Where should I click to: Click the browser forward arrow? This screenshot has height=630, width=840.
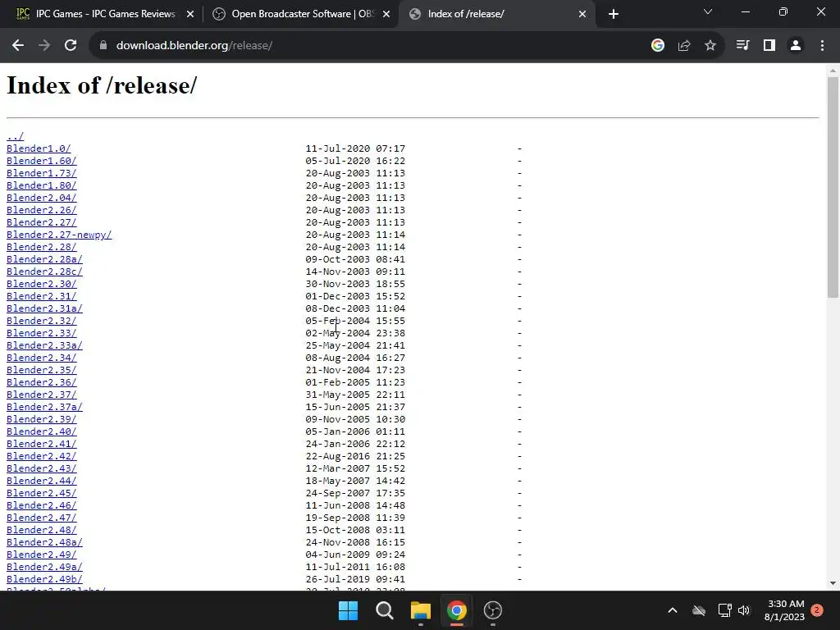click(x=44, y=46)
